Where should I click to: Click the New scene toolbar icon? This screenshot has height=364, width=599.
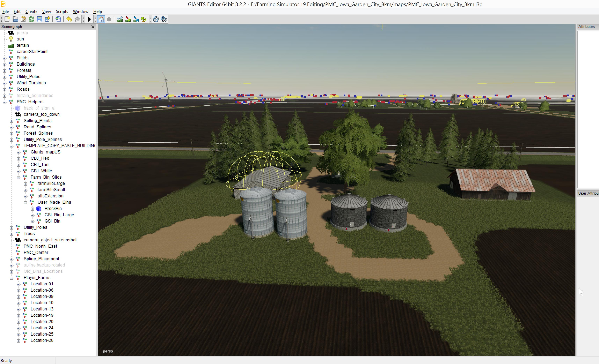tap(7, 19)
